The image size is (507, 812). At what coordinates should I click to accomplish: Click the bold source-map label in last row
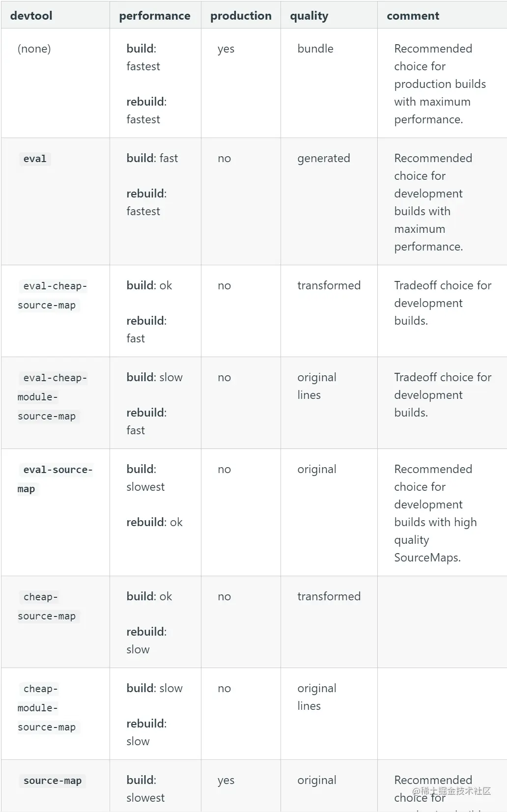coord(53,781)
